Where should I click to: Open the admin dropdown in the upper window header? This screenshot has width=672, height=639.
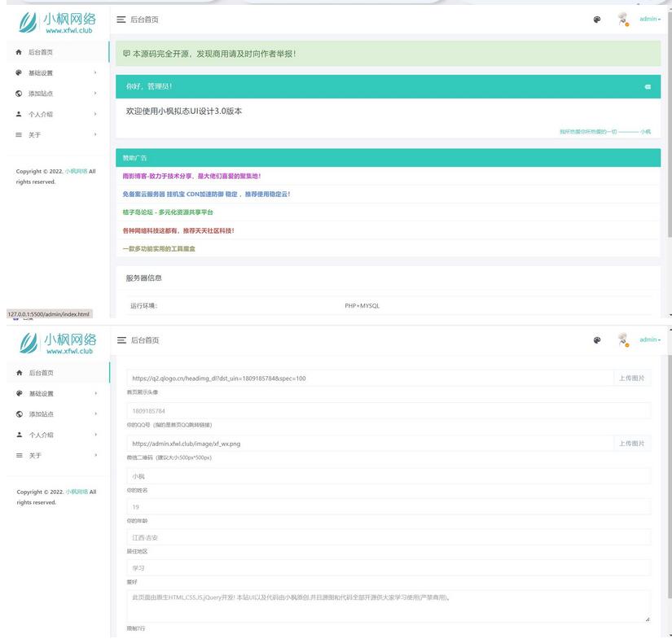click(x=650, y=19)
